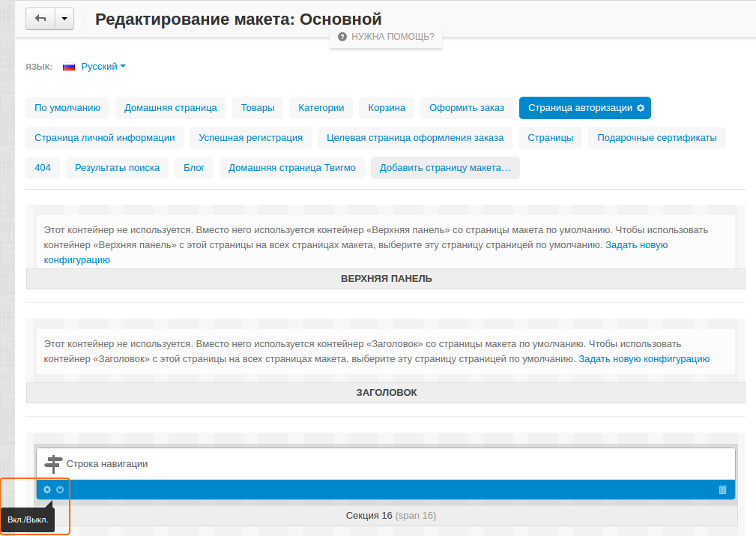Open the 404 page tab
756x536 pixels.
(x=42, y=167)
